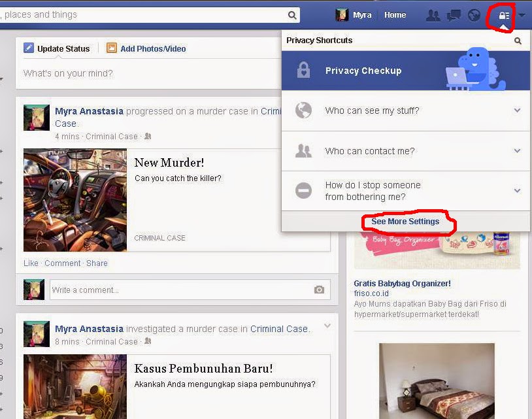Open Myra Anastasia name on second post
532x419 pixels.
coord(89,329)
